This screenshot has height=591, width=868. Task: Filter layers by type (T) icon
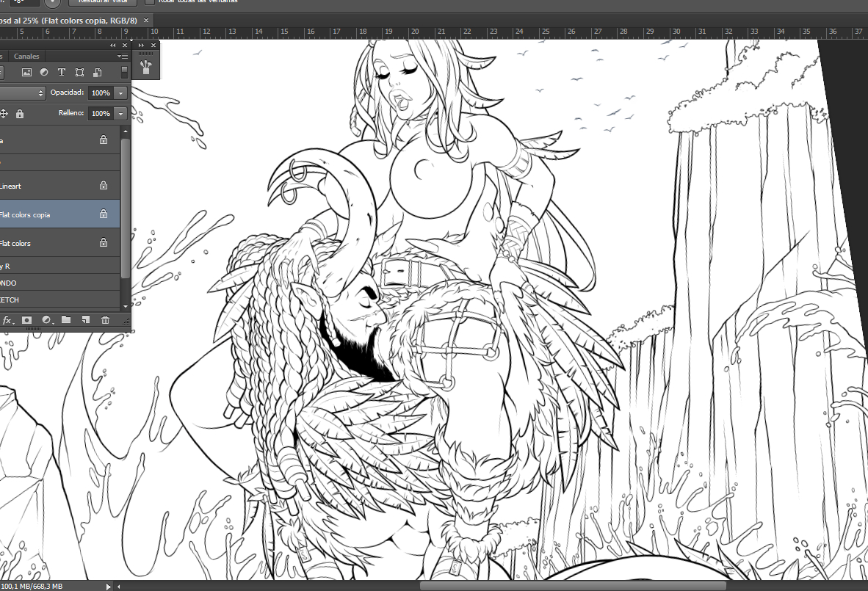point(62,72)
